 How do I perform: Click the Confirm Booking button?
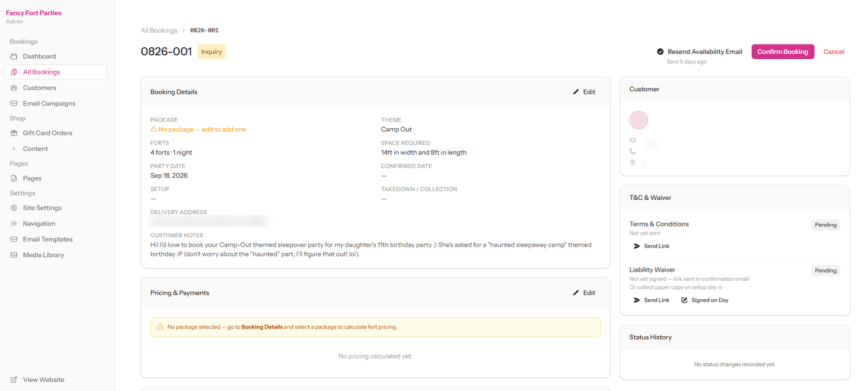(x=783, y=52)
